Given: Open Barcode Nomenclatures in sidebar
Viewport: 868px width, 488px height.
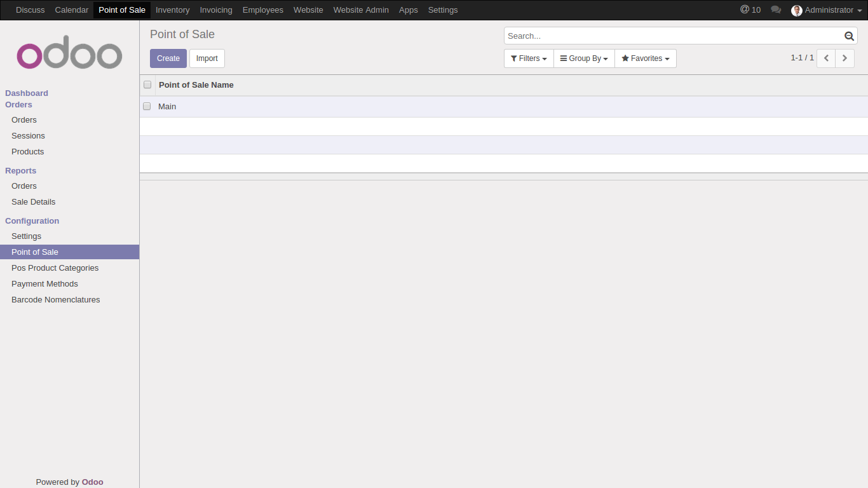Looking at the screenshot, I should click(56, 300).
